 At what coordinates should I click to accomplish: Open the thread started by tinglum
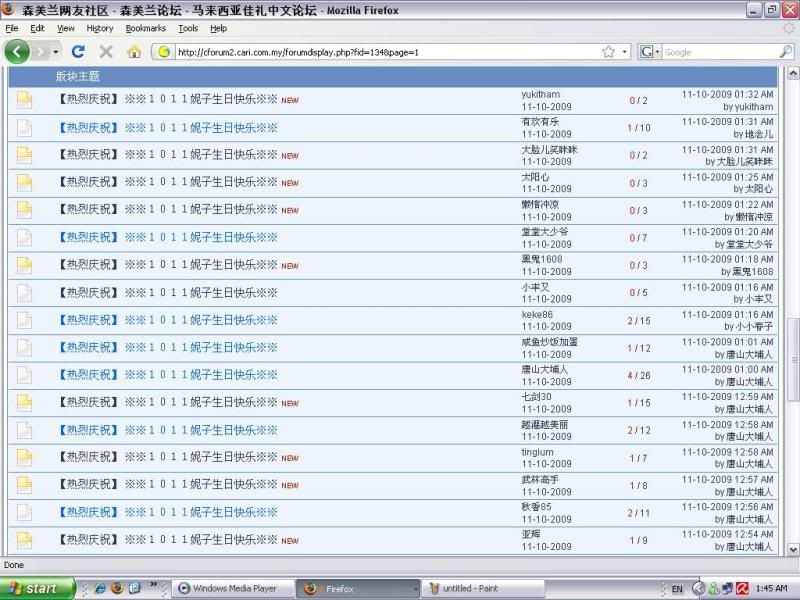(x=168, y=457)
